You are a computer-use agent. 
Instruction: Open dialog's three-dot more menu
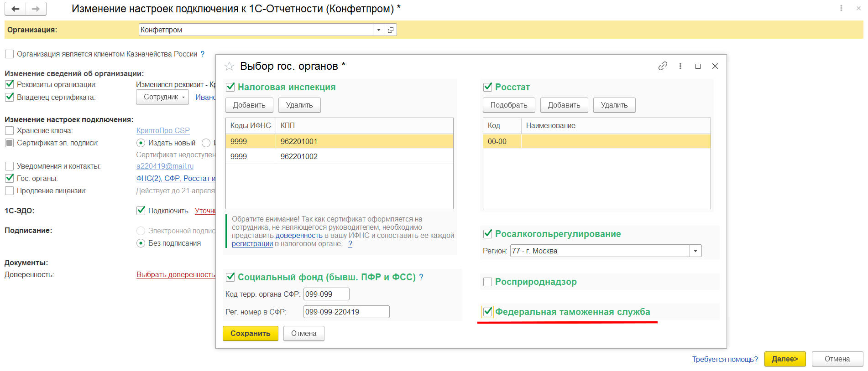pyautogui.click(x=680, y=66)
